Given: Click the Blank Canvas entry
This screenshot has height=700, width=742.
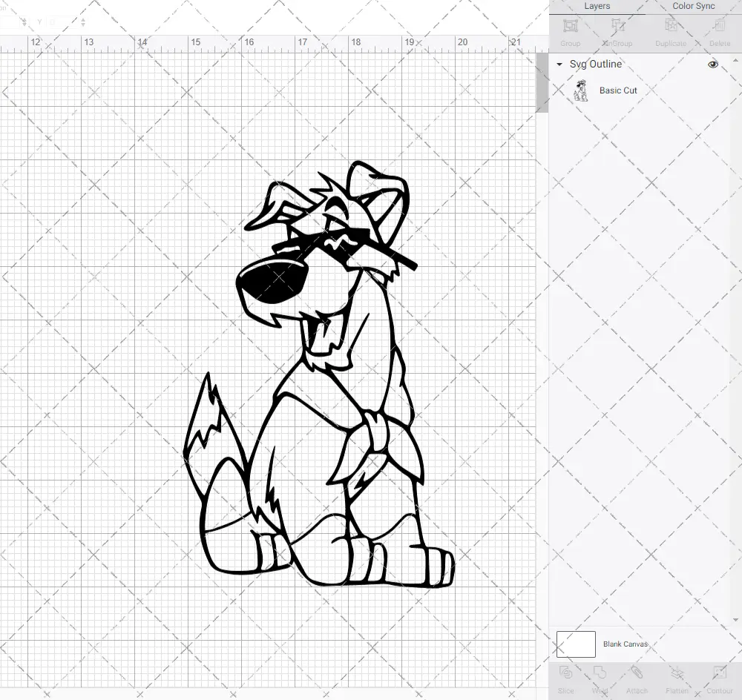Looking at the screenshot, I should tap(626, 644).
